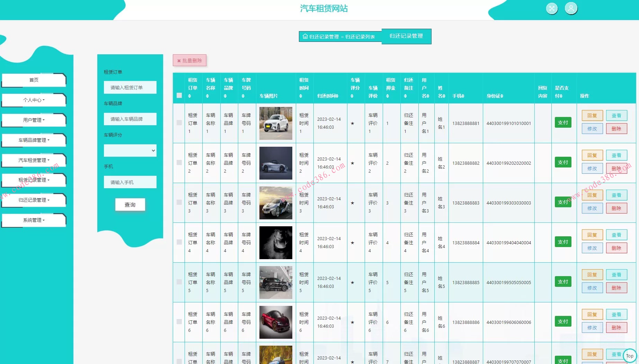Focus the 请输入租赁订单 input field
639x364 pixels.
pos(130,88)
